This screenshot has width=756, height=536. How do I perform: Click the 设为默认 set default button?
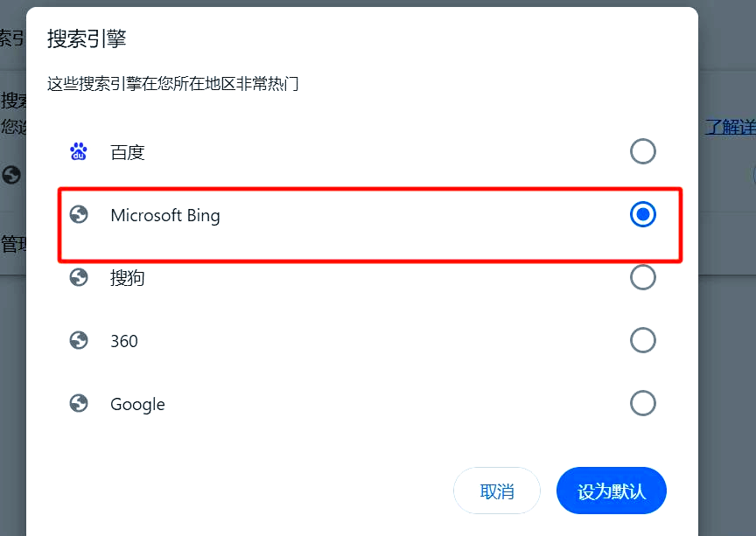point(612,491)
